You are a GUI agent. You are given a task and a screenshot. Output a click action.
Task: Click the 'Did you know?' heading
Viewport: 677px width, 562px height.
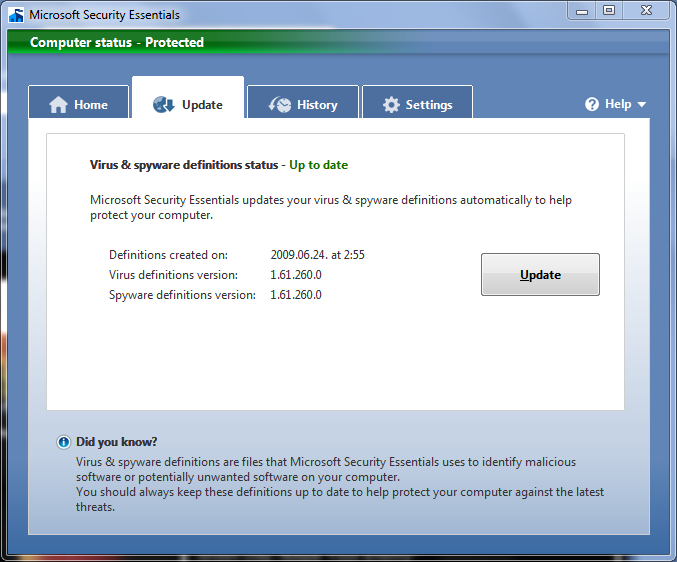pos(117,442)
